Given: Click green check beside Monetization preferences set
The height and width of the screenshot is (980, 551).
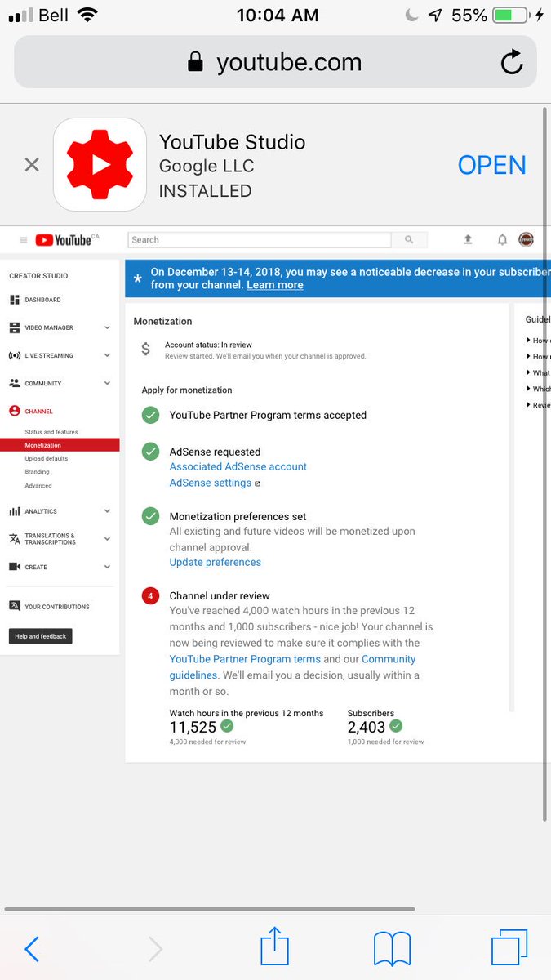Looking at the screenshot, I should pos(150,516).
